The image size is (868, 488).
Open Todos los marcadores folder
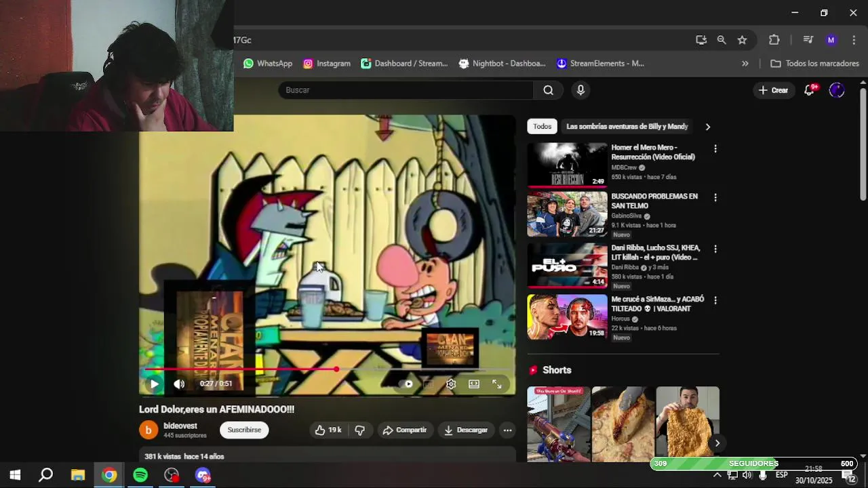pyautogui.click(x=814, y=64)
